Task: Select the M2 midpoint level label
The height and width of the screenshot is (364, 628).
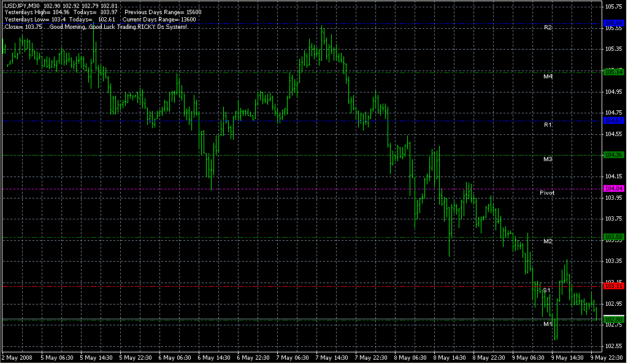Action: pyautogui.click(x=548, y=241)
